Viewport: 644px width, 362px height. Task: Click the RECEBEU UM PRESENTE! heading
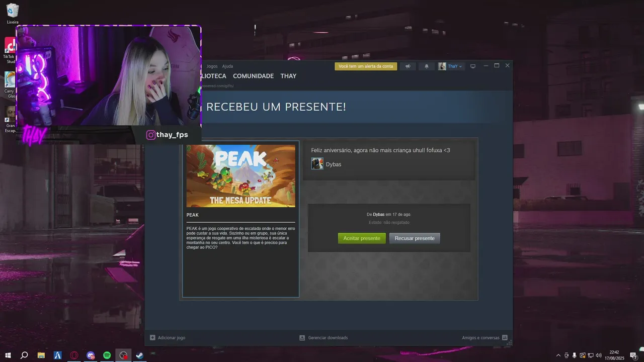[x=276, y=107]
